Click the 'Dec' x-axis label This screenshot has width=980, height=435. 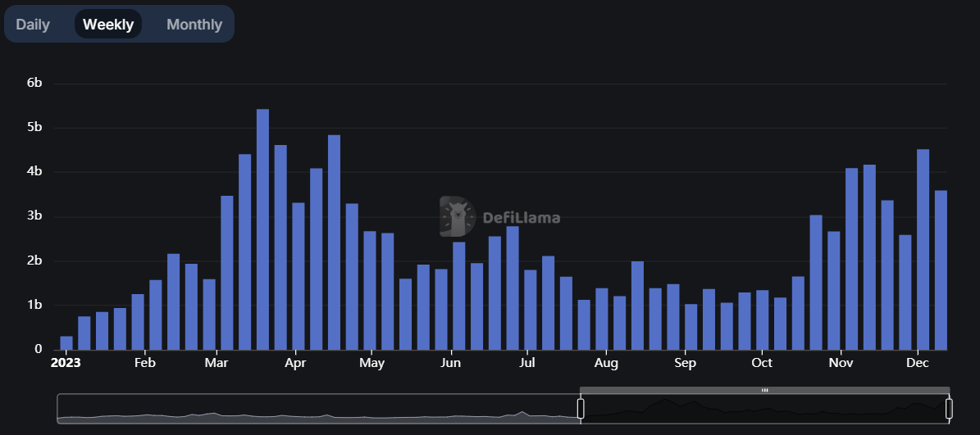918,363
